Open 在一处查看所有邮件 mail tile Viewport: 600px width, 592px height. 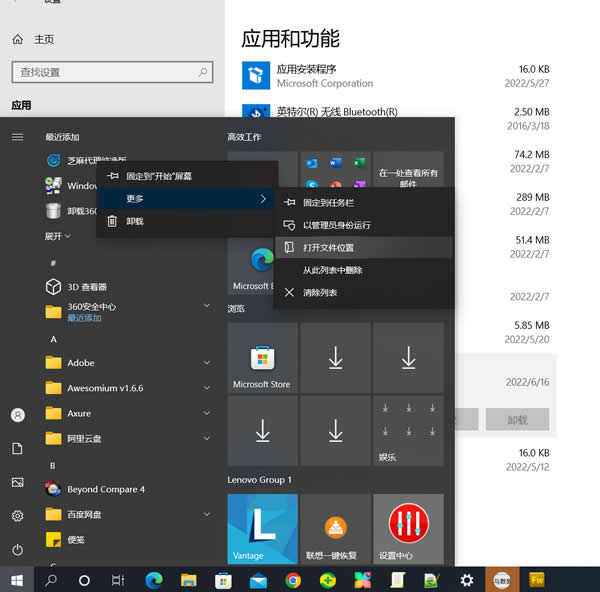click(409, 170)
